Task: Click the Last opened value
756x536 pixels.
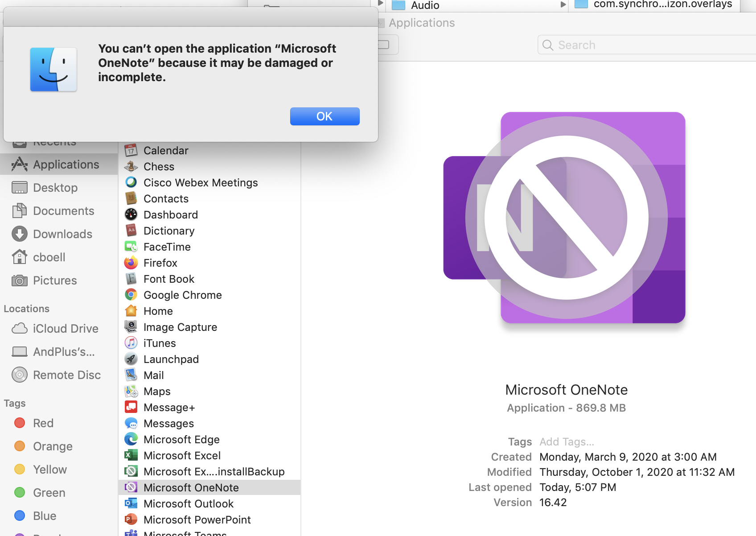Action: (578, 487)
